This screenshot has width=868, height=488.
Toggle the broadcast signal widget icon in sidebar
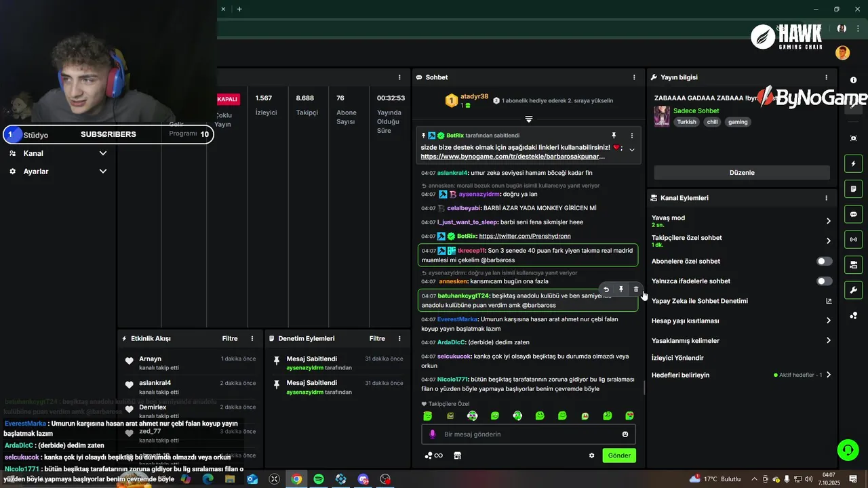point(853,239)
